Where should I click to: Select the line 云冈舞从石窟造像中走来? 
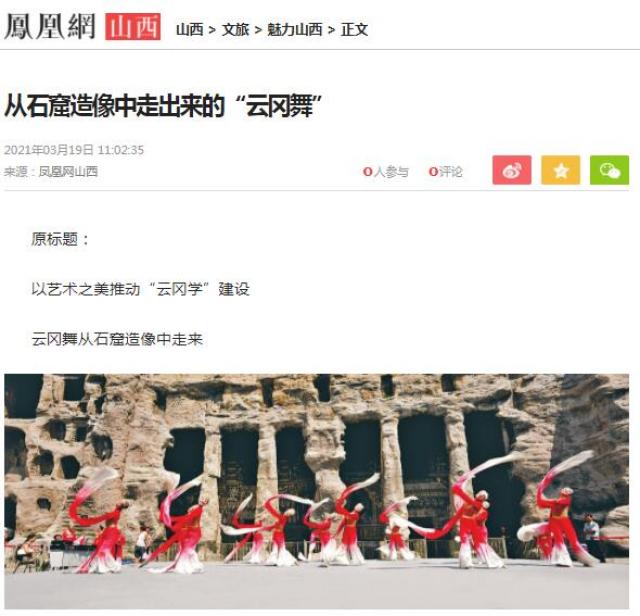click(x=117, y=339)
